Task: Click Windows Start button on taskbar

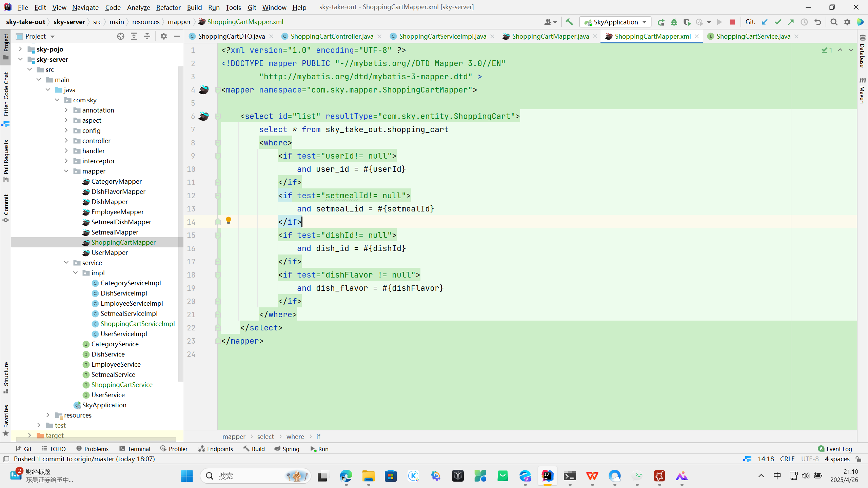Action: pos(187,476)
